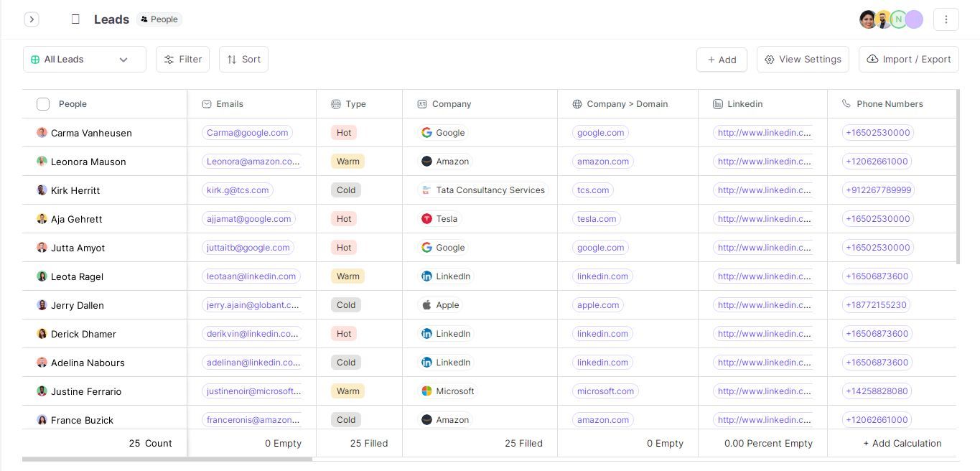The image size is (980, 471).
Task: Click the Filter funnel icon
Action: (x=169, y=59)
